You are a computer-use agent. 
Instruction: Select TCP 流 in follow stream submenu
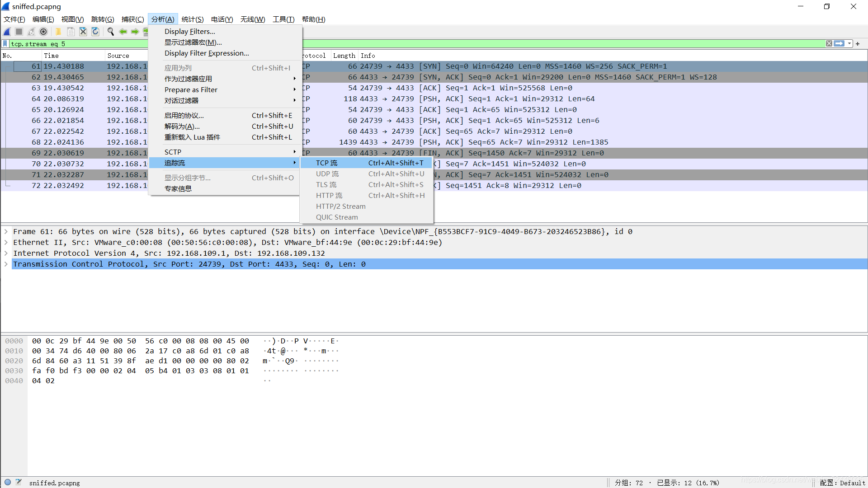coord(326,163)
